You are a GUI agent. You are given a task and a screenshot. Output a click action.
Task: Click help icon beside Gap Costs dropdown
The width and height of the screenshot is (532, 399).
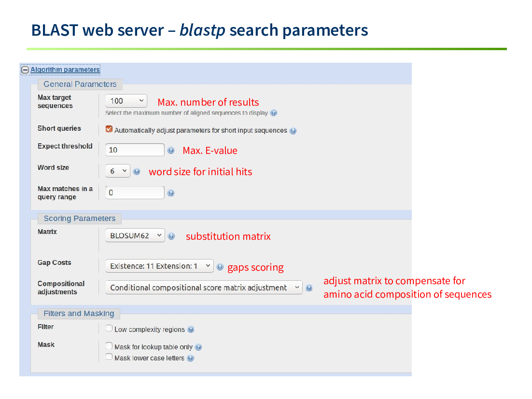220,267
